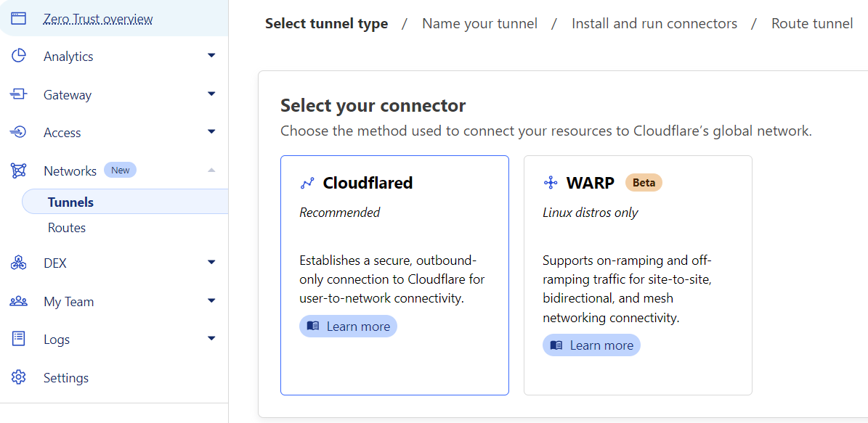The width and height of the screenshot is (868, 423).
Task: Click the Gateway sidebar icon
Action: point(19,94)
